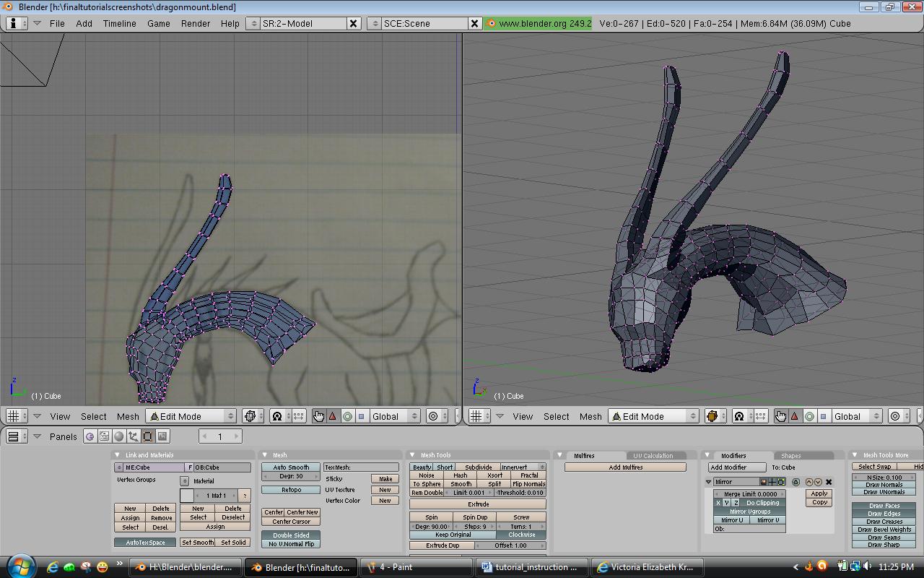Enable the rotate manipulator circle icon
The height and width of the screenshot is (578, 924).
(x=347, y=416)
